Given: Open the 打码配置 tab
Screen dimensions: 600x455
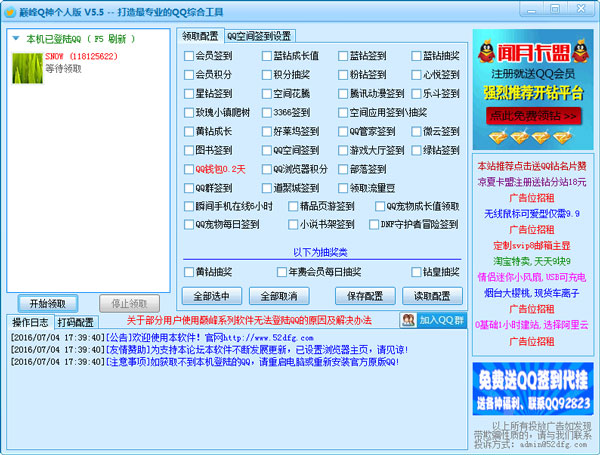Looking at the screenshot, I should [x=75, y=323].
